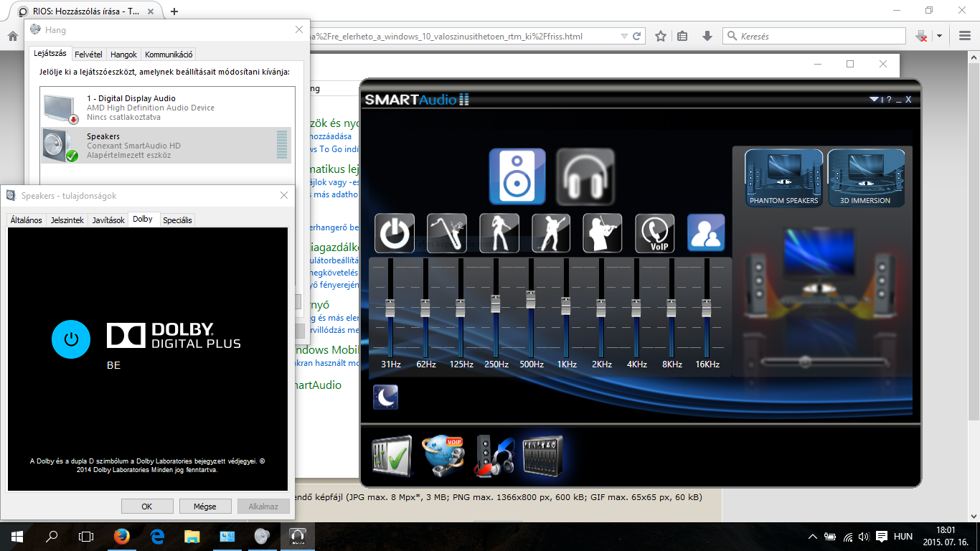This screenshot has width=980, height=551.
Task: Click the Mégse button
Action: tap(205, 506)
